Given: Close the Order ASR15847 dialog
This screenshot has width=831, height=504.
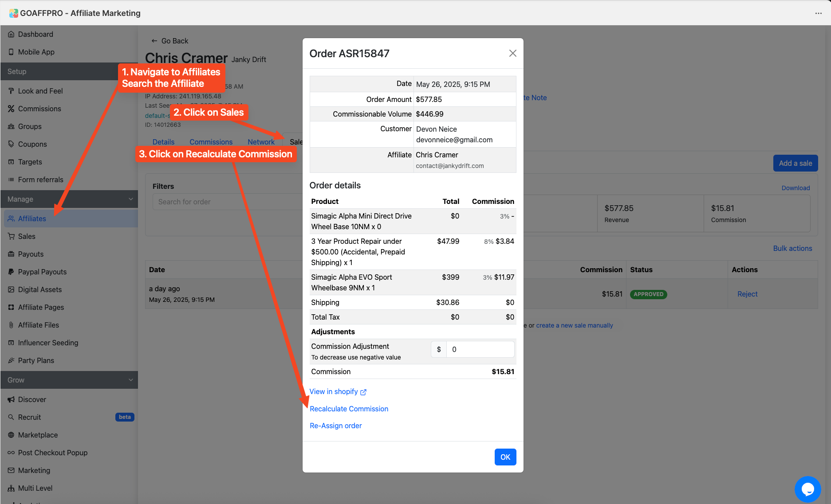Looking at the screenshot, I should pyautogui.click(x=512, y=53).
